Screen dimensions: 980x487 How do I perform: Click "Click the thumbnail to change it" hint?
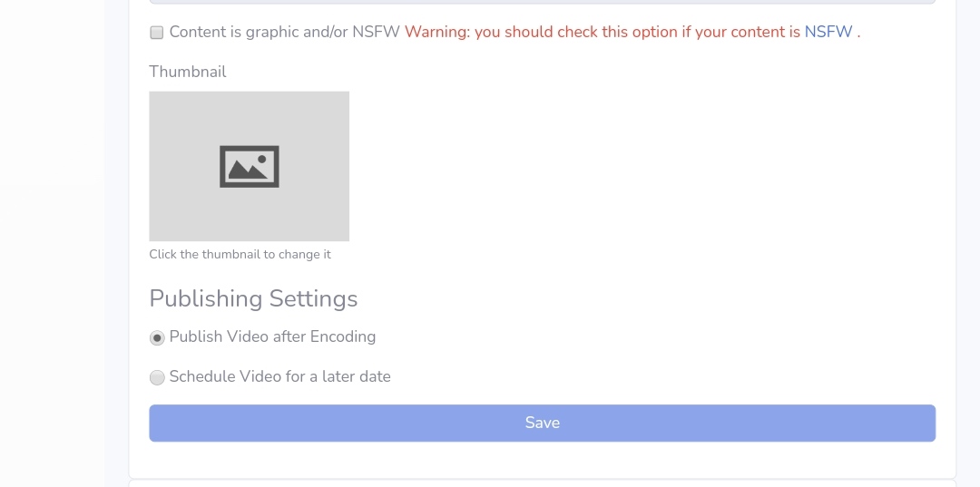(x=240, y=254)
